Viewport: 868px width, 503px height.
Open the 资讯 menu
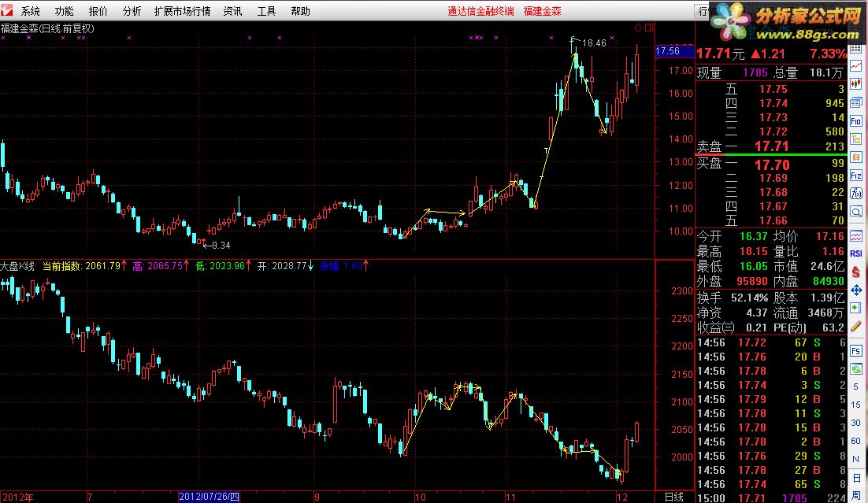[232, 11]
